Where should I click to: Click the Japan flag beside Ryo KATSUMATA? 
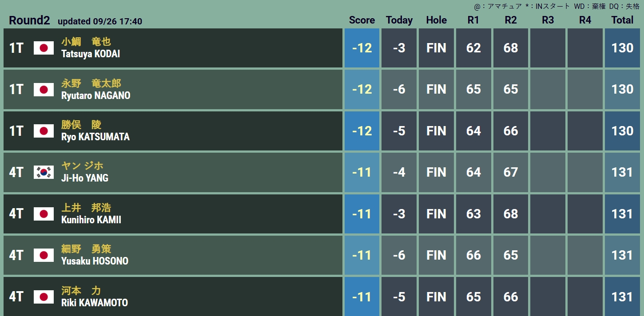[44, 131]
